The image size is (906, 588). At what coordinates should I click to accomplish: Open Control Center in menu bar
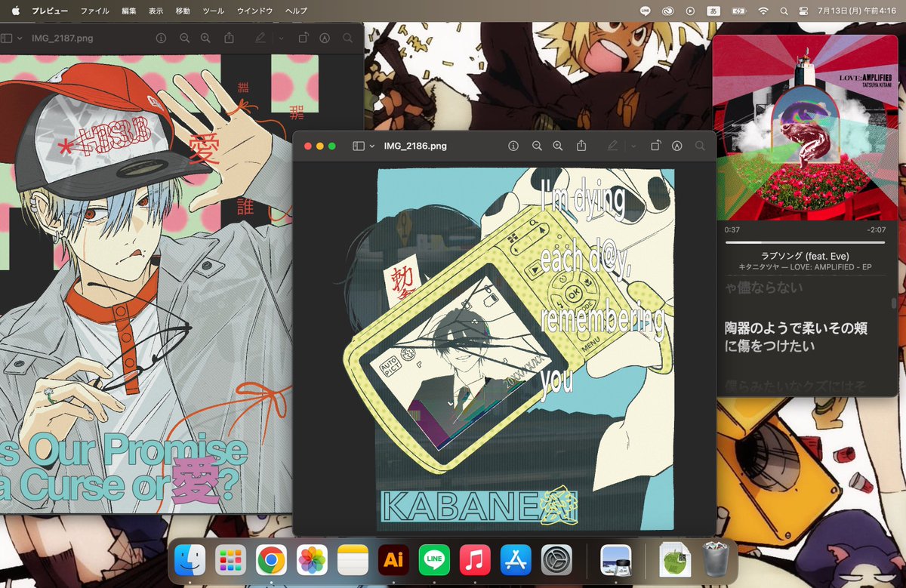[804, 11]
